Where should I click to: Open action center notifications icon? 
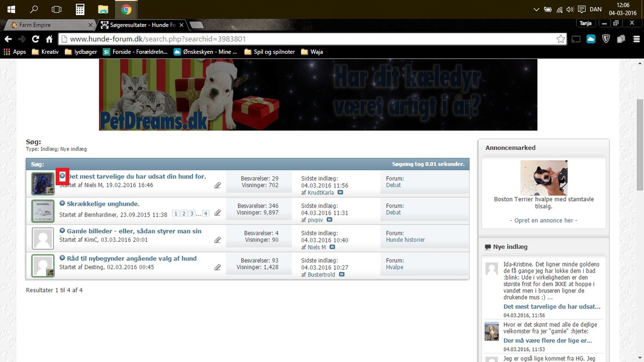click(x=582, y=9)
